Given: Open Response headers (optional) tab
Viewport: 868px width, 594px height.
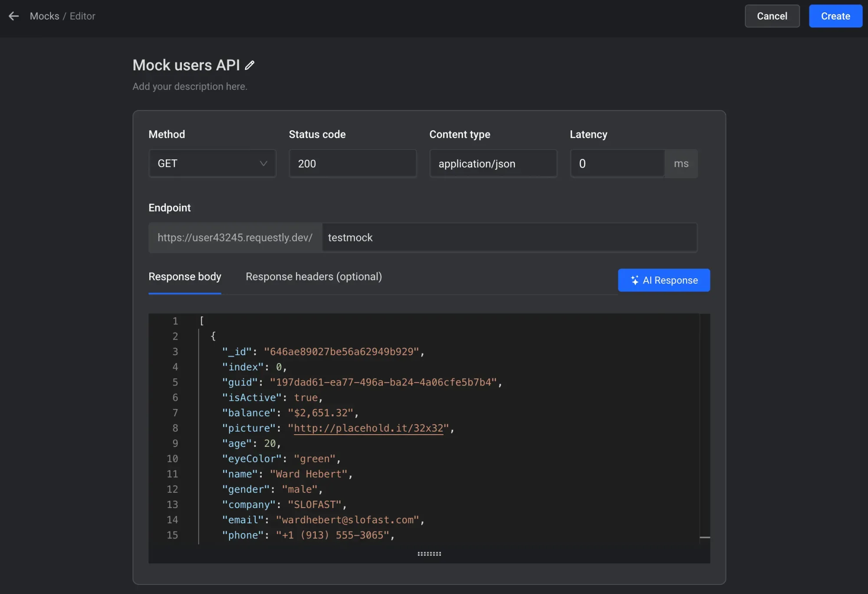Looking at the screenshot, I should [313, 277].
